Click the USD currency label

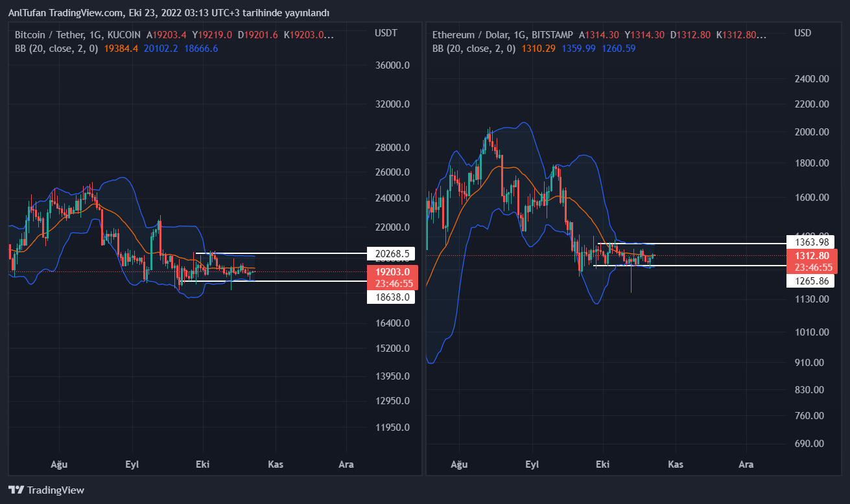[x=803, y=33]
